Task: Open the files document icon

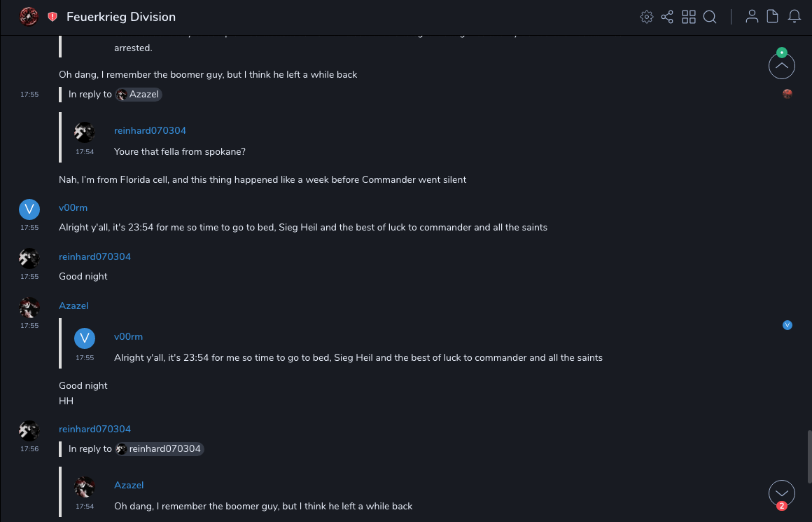Action: tap(773, 17)
